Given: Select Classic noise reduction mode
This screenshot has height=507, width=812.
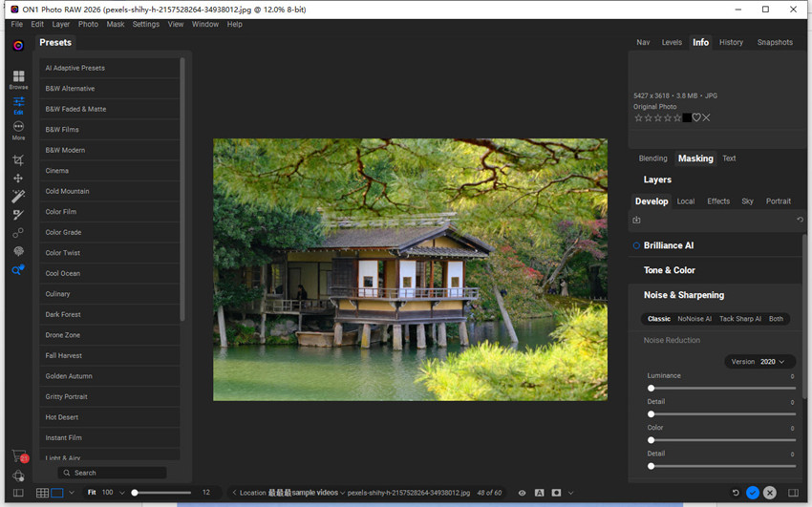Looking at the screenshot, I should click(x=659, y=319).
